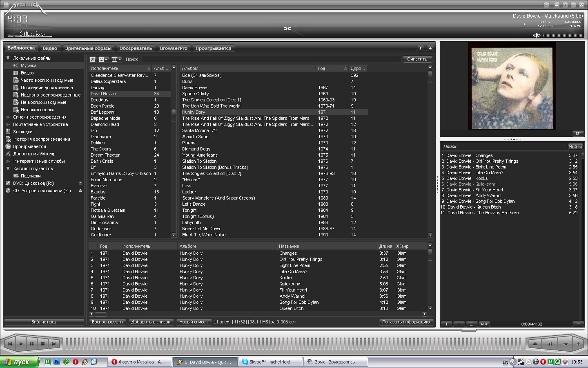The image size is (588, 368).
Task: Open the equalizer bars button
Action: coord(550,344)
